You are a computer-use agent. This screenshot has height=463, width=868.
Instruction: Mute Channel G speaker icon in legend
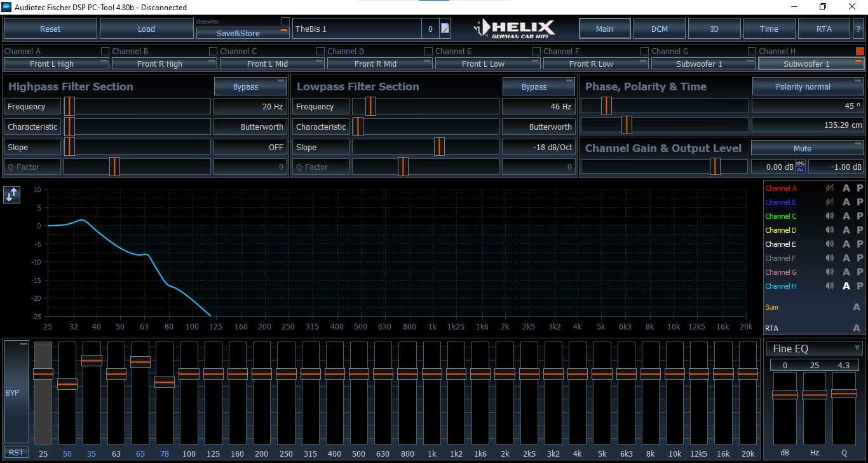click(x=829, y=272)
